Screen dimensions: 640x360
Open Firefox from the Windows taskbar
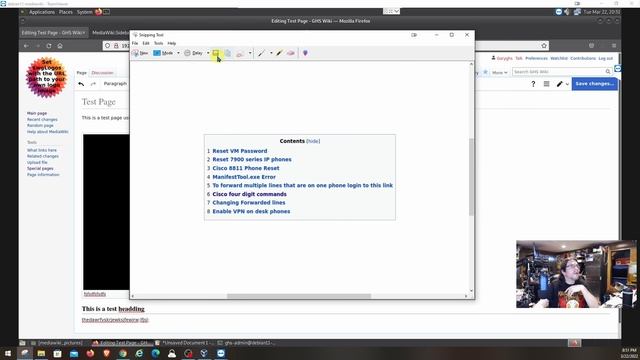pyautogui.click(x=90, y=353)
